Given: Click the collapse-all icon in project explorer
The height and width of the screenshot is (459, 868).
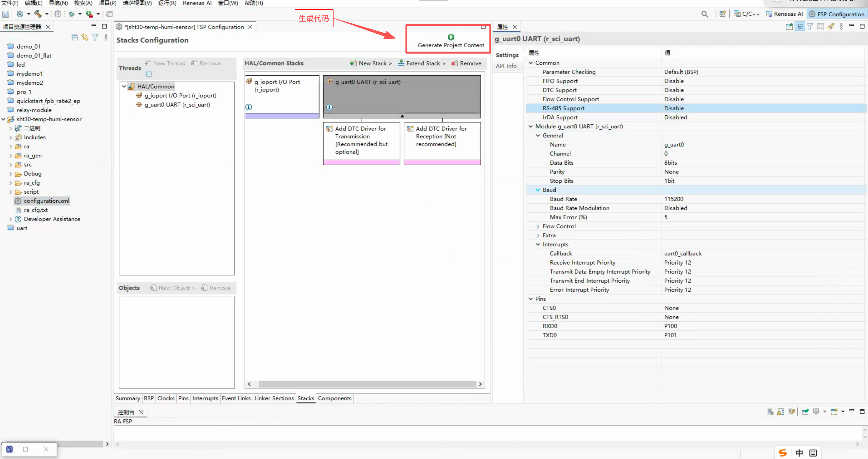Looking at the screenshot, I should tap(74, 37).
